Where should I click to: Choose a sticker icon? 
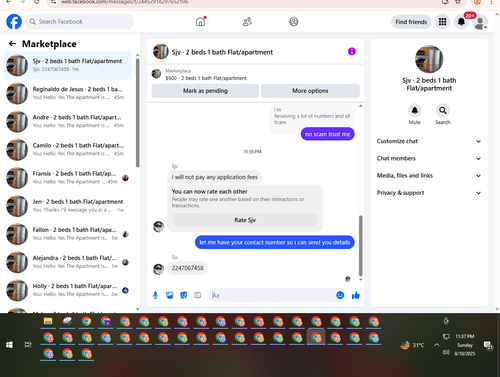pyautogui.click(x=184, y=295)
